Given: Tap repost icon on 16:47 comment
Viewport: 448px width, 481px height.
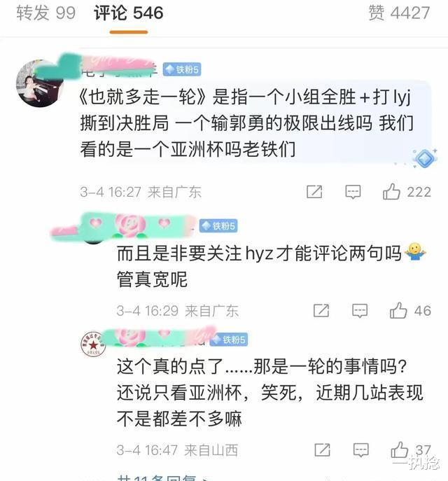Looking at the screenshot, I should tap(322, 450).
